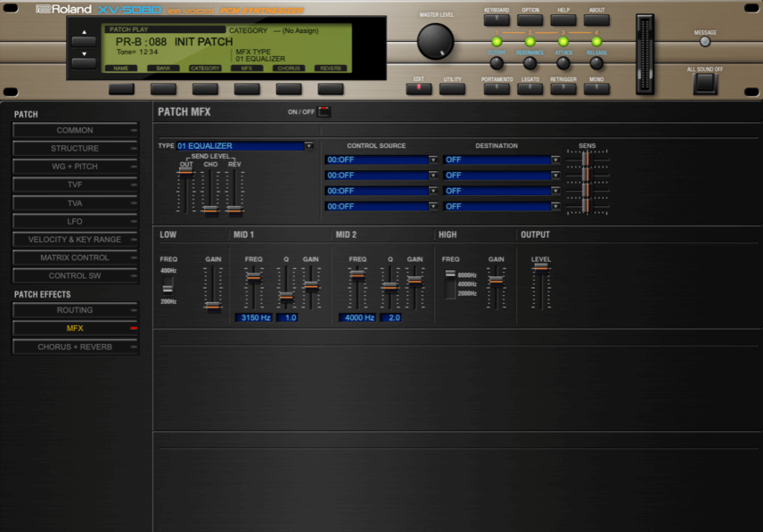Turn the Master Level knob
This screenshot has width=763, height=532.
click(x=435, y=42)
